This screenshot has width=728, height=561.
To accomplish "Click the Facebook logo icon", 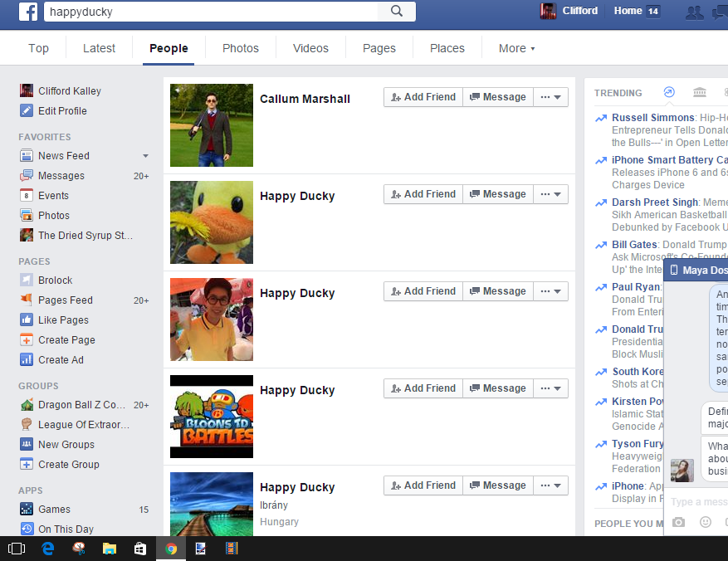I will pos(29,12).
